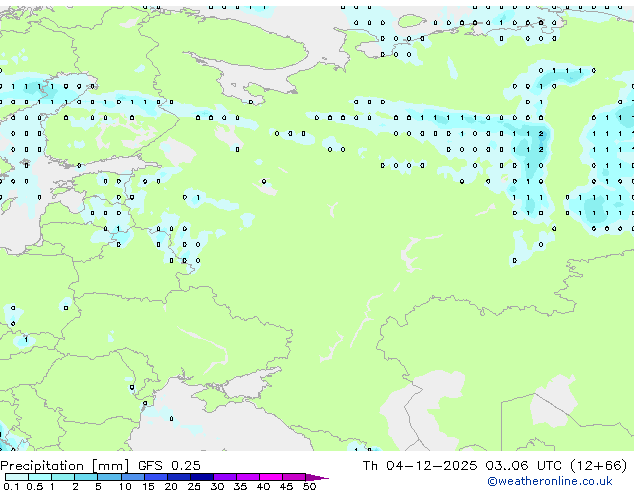Click the 'Precipitation [mm]' title text
Viewport: 634px width, 490px height.
pos(65,466)
